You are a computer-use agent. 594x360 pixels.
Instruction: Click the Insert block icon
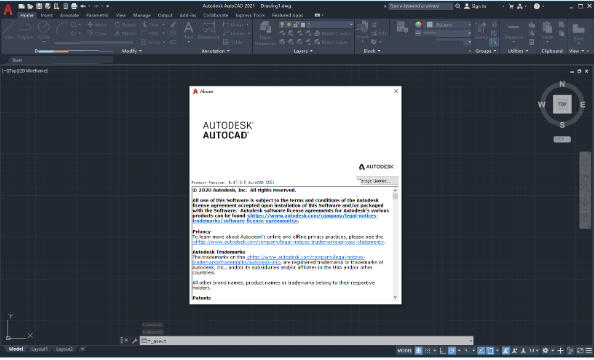click(363, 30)
